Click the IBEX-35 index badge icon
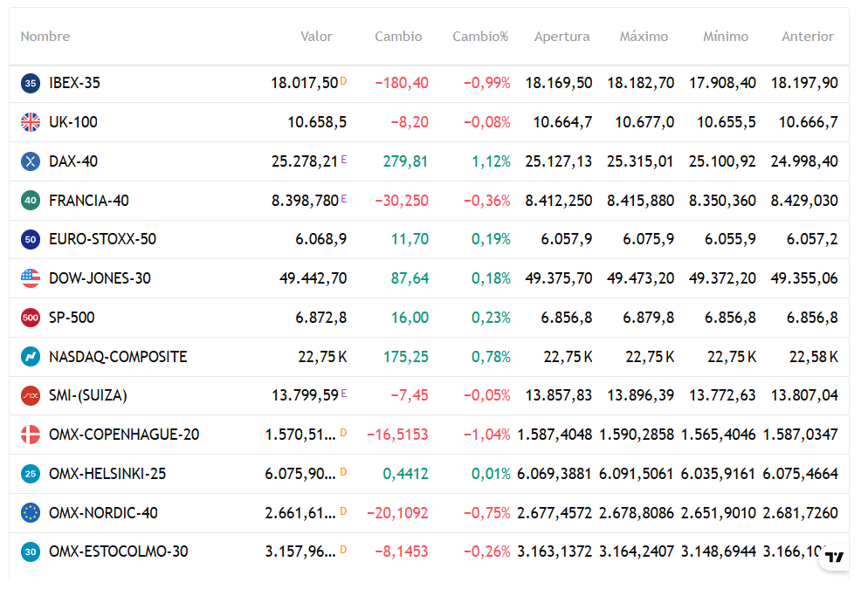 (31, 84)
